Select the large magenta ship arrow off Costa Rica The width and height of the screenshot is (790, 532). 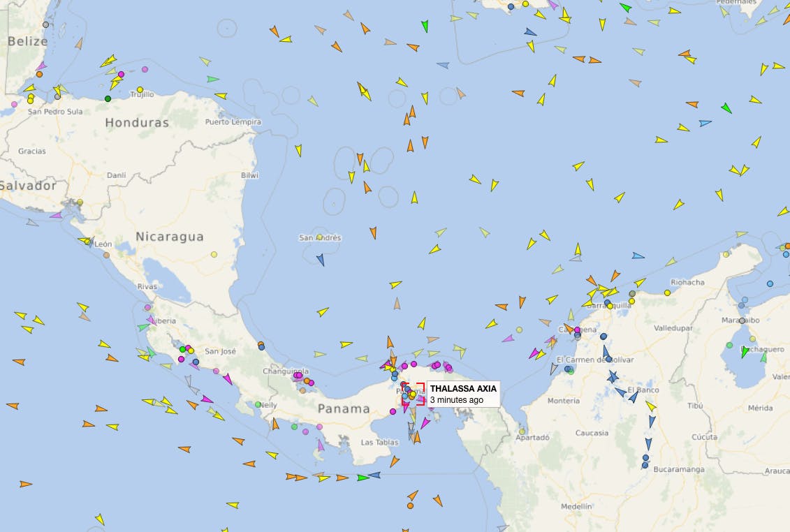pos(228,378)
